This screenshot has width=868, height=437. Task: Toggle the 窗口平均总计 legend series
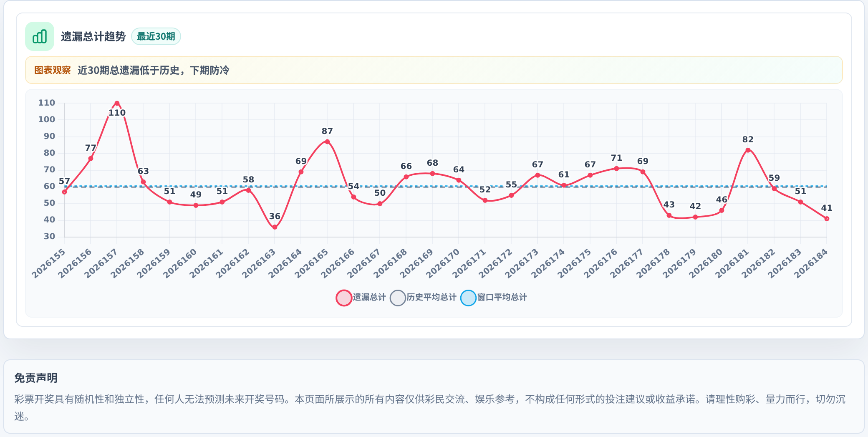pyautogui.click(x=494, y=298)
